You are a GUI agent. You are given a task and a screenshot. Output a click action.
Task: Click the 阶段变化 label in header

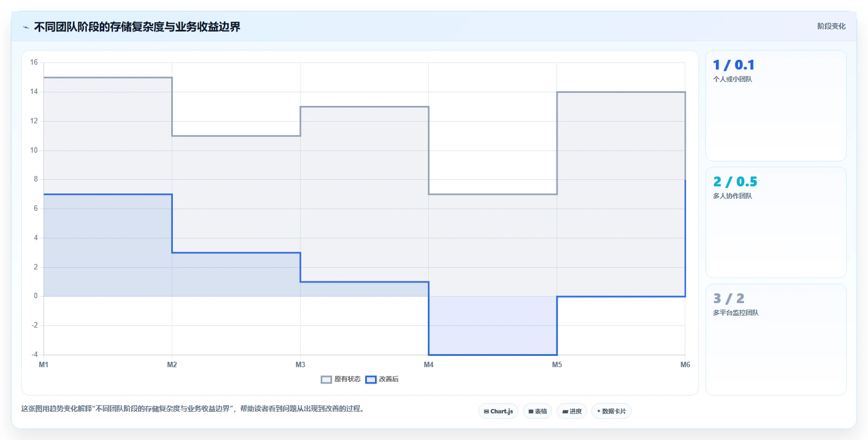click(x=831, y=26)
